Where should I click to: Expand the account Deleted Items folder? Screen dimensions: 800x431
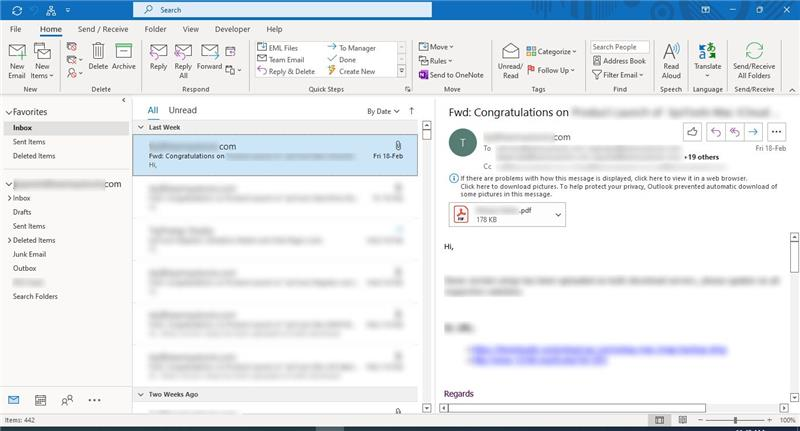[9, 240]
